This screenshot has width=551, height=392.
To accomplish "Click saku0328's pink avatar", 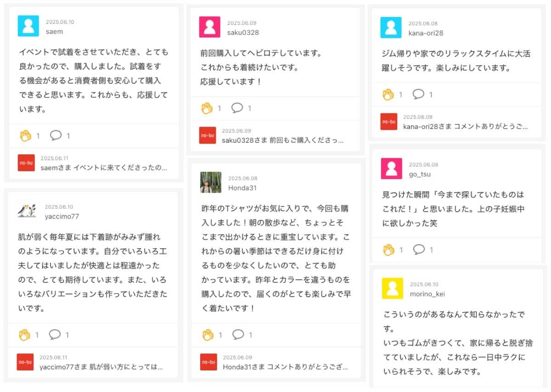I will [x=209, y=27].
